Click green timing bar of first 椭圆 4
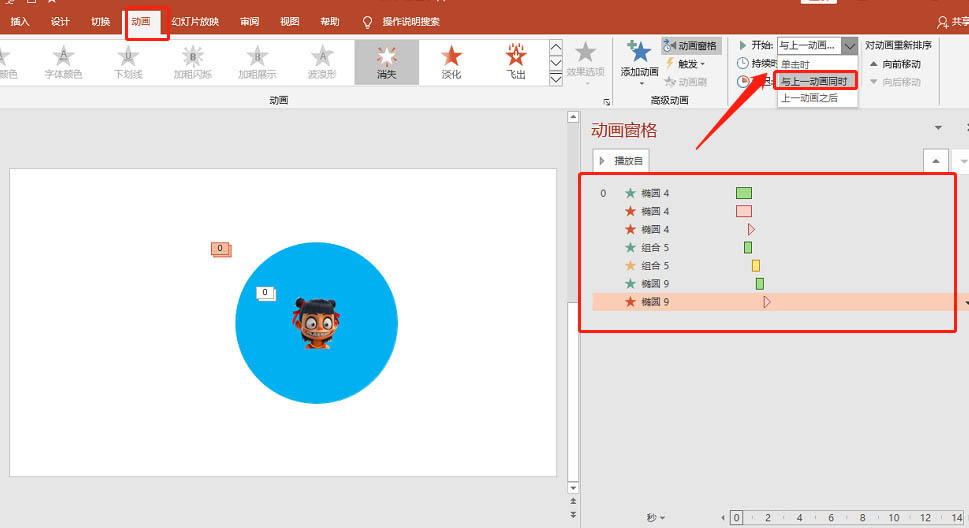This screenshot has height=528, width=969. 744,193
